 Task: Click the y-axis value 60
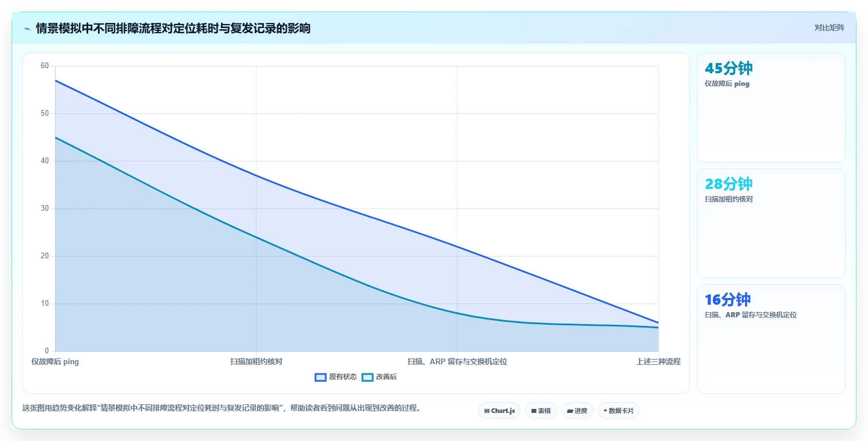tap(45, 66)
